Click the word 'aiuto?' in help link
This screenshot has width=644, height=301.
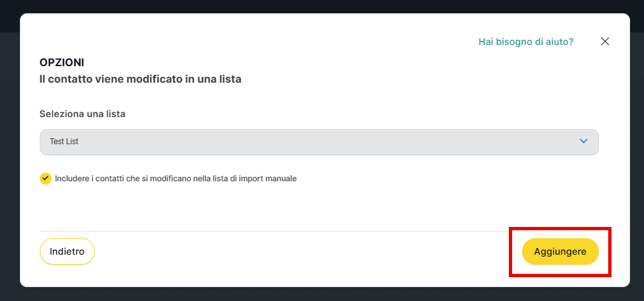click(x=559, y=42)
